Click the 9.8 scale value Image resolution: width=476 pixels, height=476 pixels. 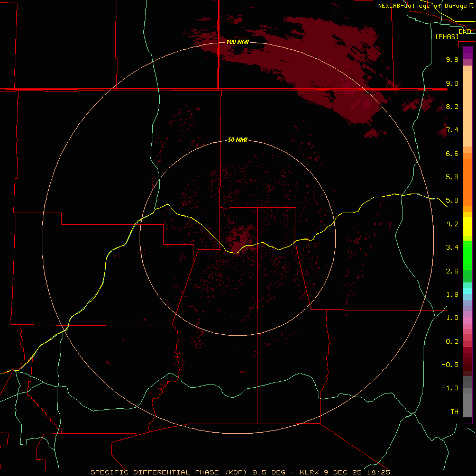coord(452,59)
